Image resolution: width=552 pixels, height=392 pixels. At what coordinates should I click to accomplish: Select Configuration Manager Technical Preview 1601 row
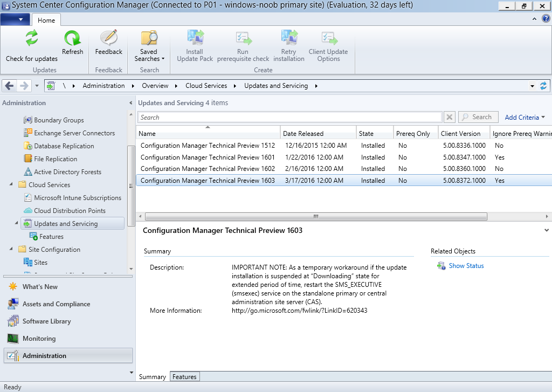pos(343,157)
